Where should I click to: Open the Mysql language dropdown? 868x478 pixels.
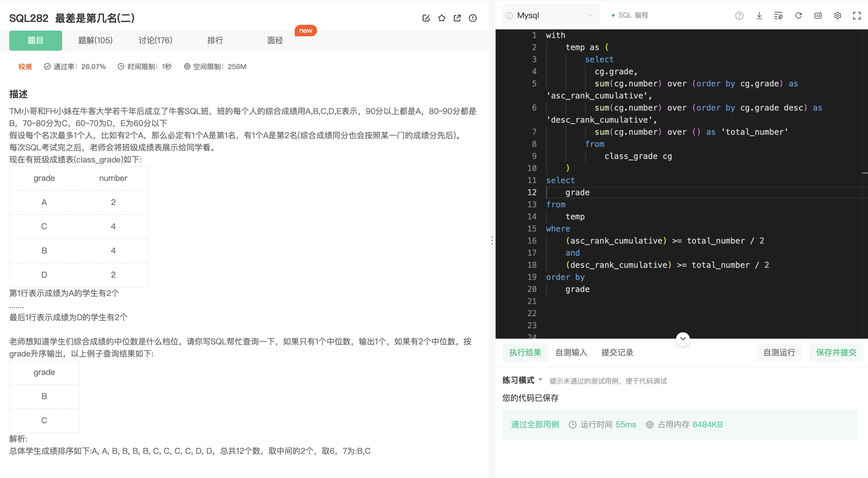551,16
